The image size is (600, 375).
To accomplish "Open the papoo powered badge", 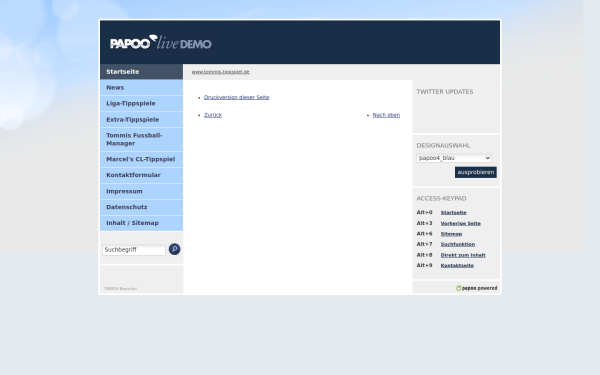I will coord(476,288).
